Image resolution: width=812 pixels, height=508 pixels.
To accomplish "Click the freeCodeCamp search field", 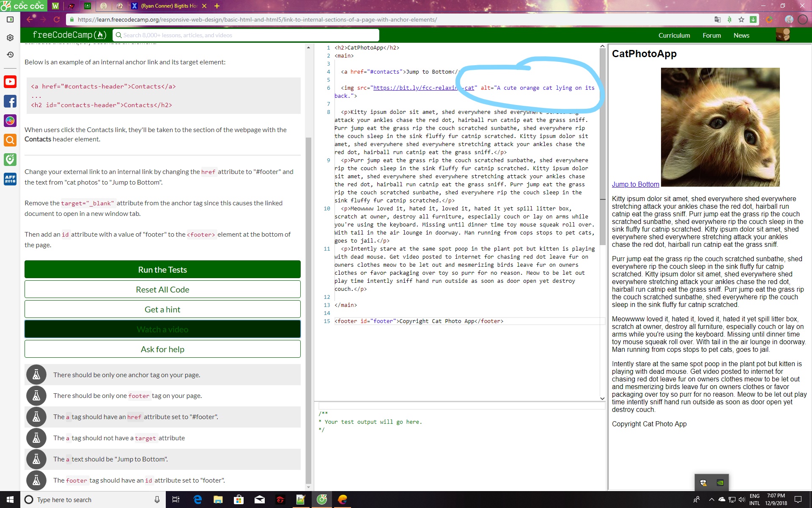I will 246,35.
